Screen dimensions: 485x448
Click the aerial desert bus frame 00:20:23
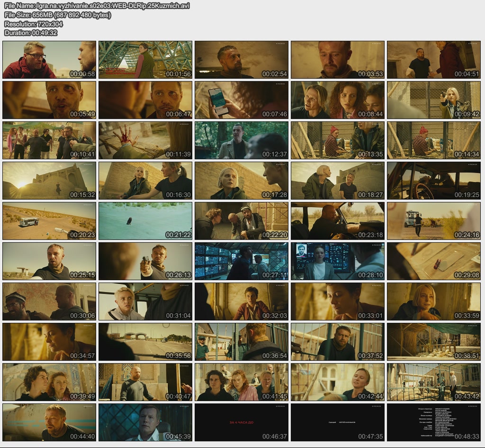click(x=49, y=221)
